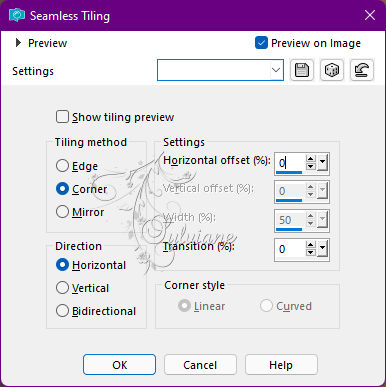Open the Horizontal offset slider dropdown arrow
This screenshot has width=386, height=387.
[322, 163]
